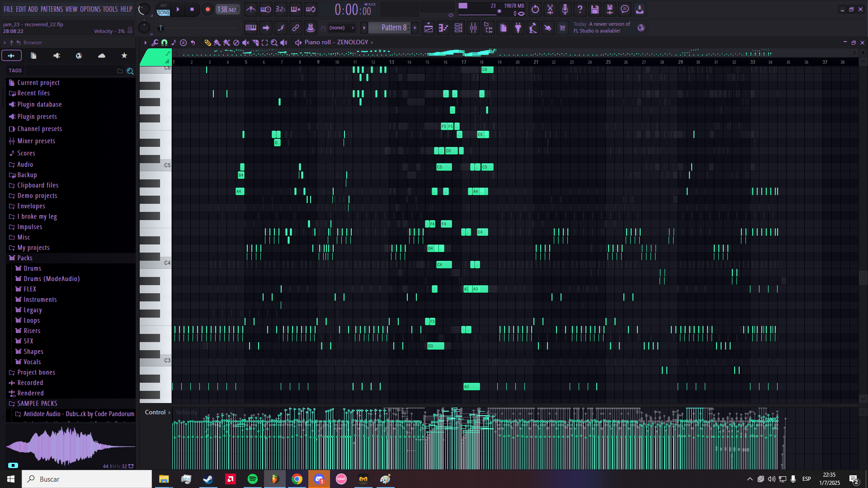
Task: Save project with floppy disk icon
Action: click(595, 9)
